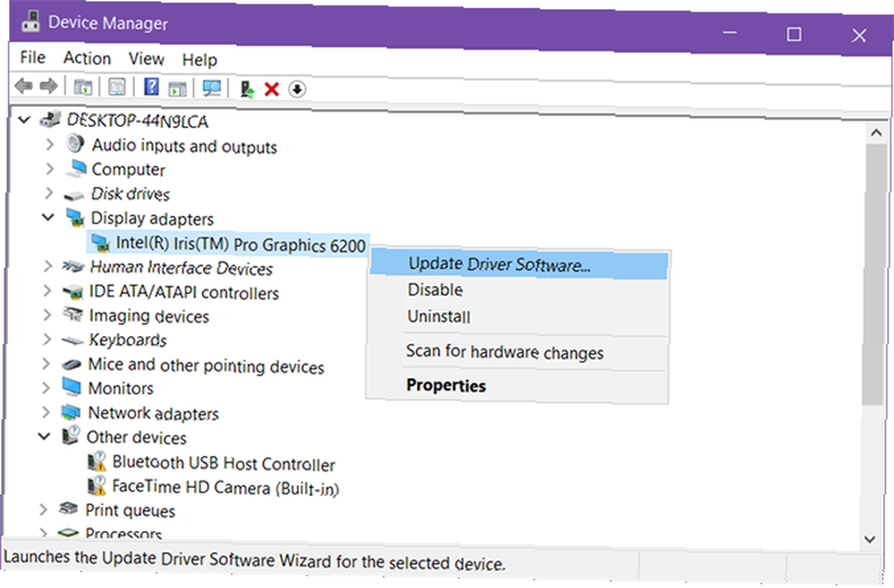
Task: Collapse the Display adapters node
Action: pyautogui.click(x=48, y=217)
